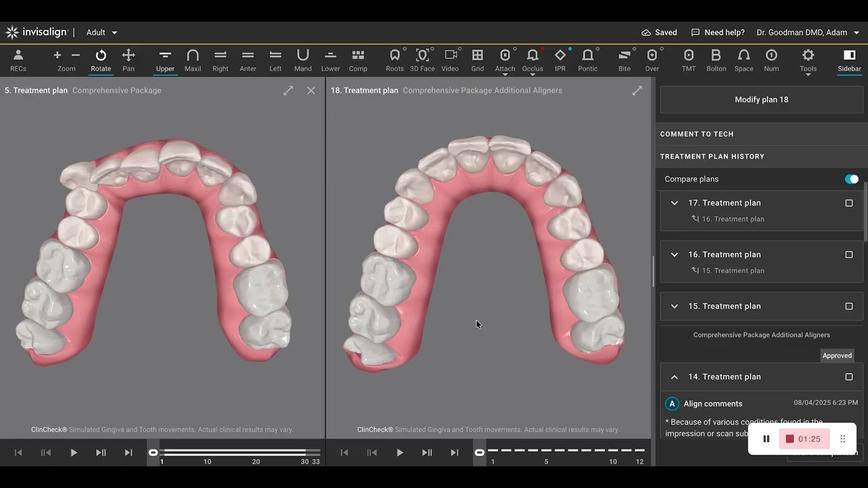Image resolution: width=868 pixels, height=488 pixels.
Task: Switch to Upper arch view
Action: 165,60
